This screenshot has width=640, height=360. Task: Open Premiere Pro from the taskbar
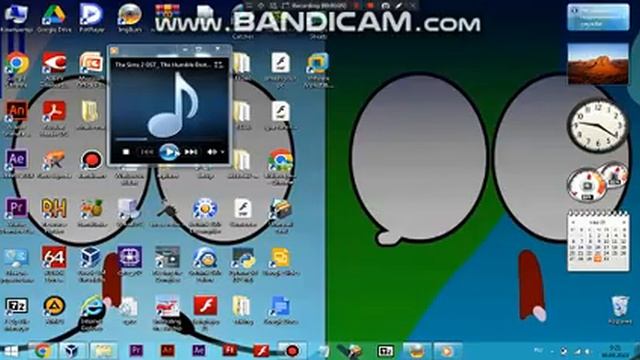point(136,351)
